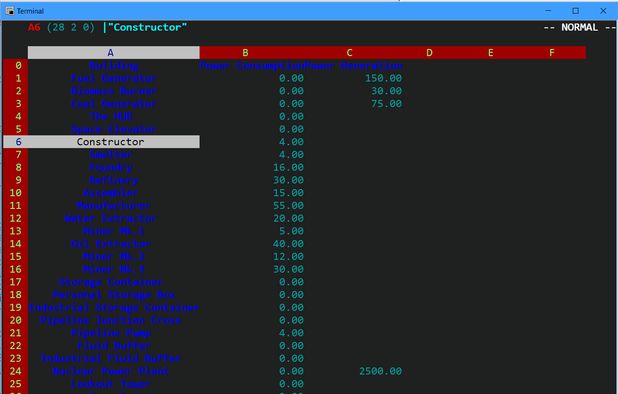This screenshot has height=394, width=618.
Task: Select the Storage Container cell
Action: (x=111, y=282)
